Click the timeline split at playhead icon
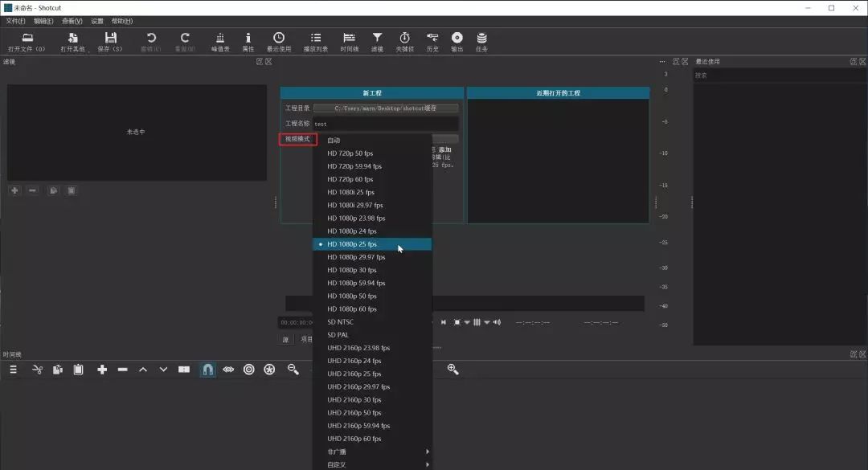The width and height of the screenshot is (868, 470). 184,370
